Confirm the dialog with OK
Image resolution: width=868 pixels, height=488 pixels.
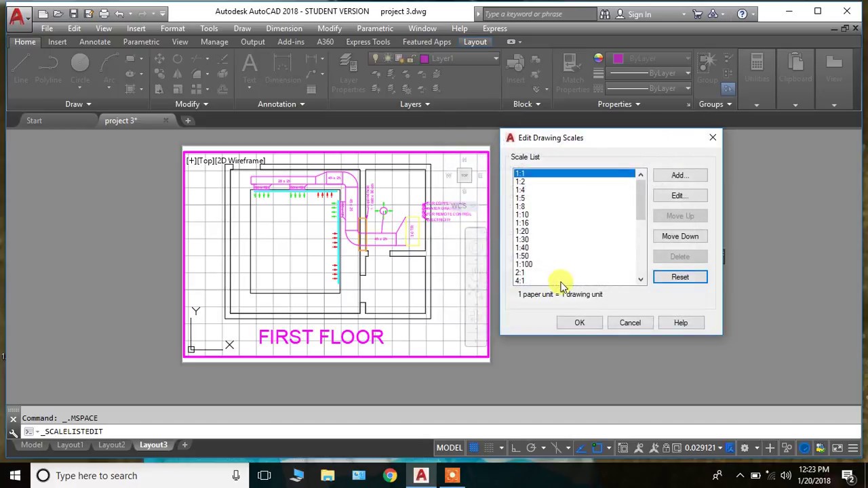(580, 323)
